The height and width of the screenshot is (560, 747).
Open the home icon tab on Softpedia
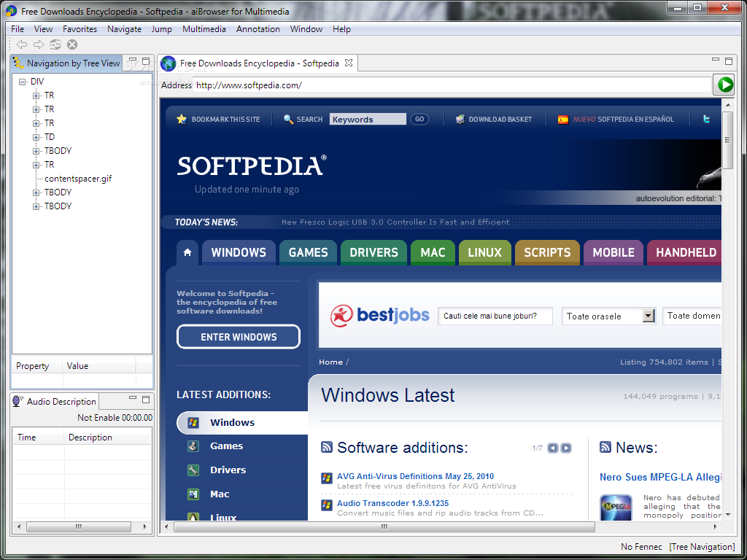click(187, 252)
